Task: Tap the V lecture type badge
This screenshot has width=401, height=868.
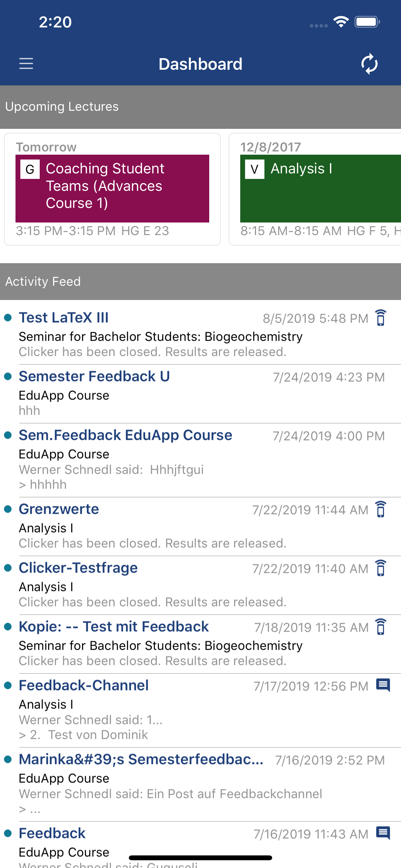Action: [x=254, y=169]
